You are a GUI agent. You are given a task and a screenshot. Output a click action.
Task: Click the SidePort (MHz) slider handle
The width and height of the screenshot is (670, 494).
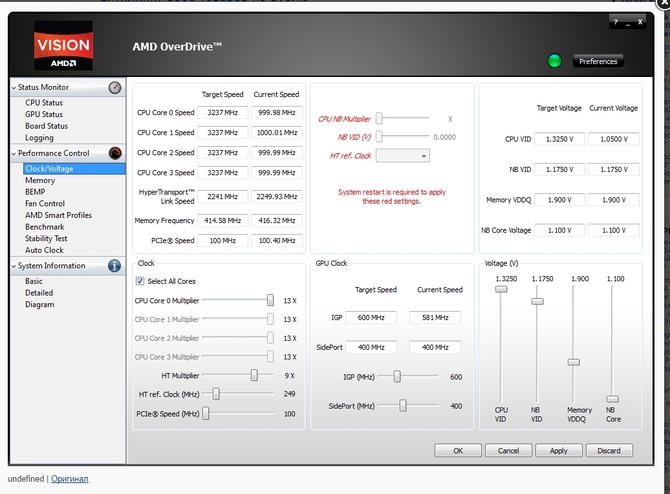pos(403,406)
